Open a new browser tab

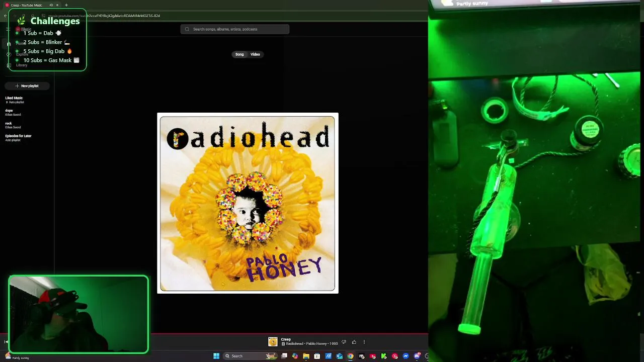[x=66, y=5]
